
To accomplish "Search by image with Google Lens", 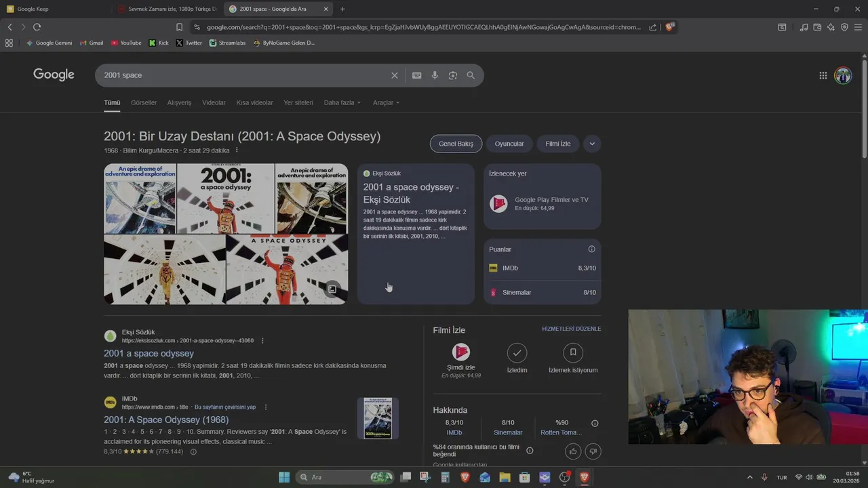I will pyautogui.click(x=453, y=75).
